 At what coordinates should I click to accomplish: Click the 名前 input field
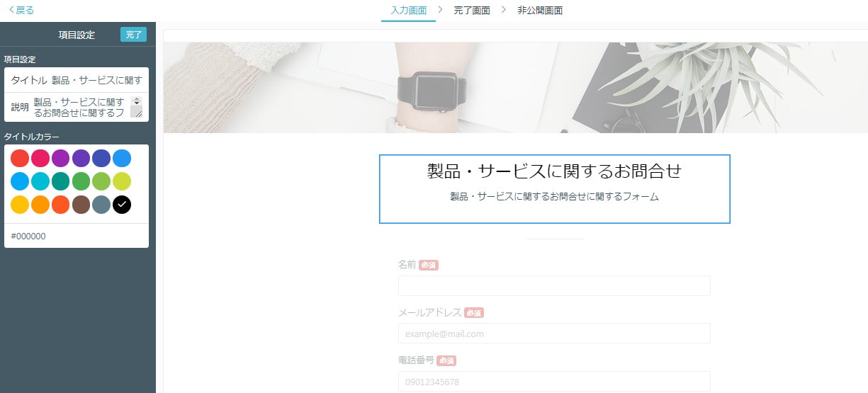554,285
